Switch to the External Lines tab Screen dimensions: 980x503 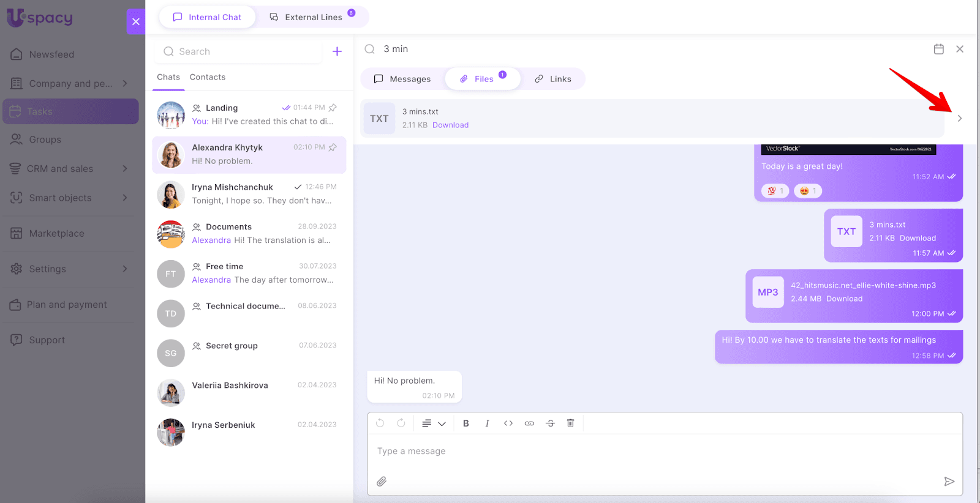[x=312, y=17]
